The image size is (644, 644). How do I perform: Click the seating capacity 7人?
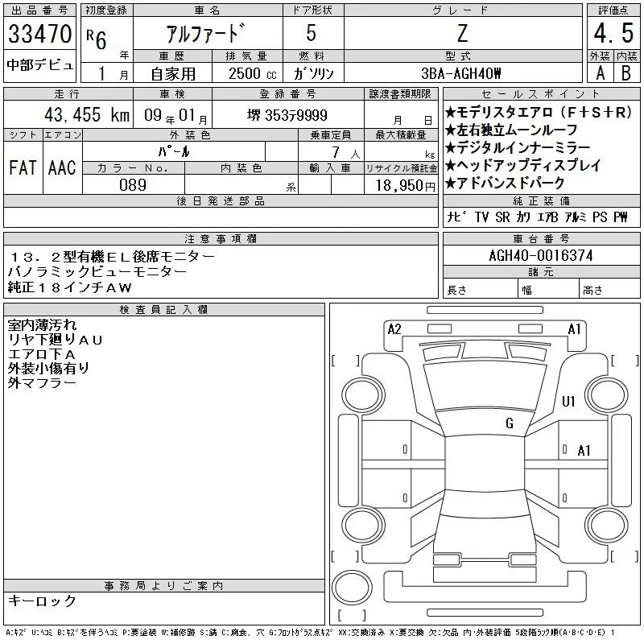[x=346, y=153]
